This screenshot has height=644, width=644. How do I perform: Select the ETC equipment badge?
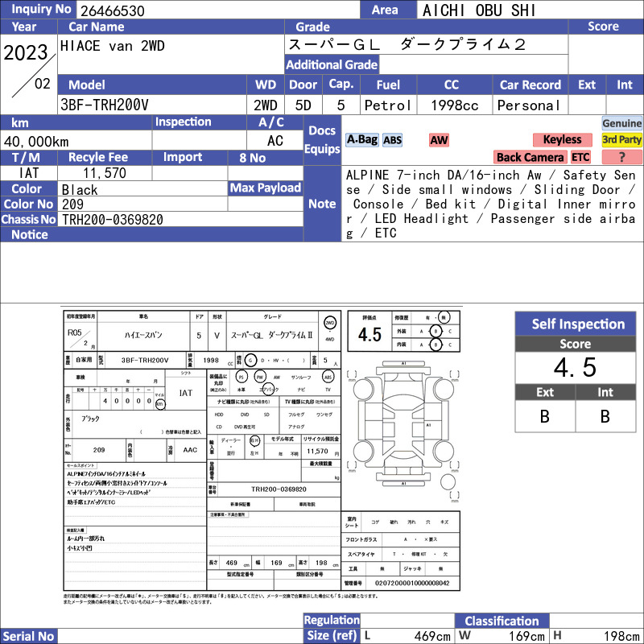pyautogui.click(x=580, y=157)
